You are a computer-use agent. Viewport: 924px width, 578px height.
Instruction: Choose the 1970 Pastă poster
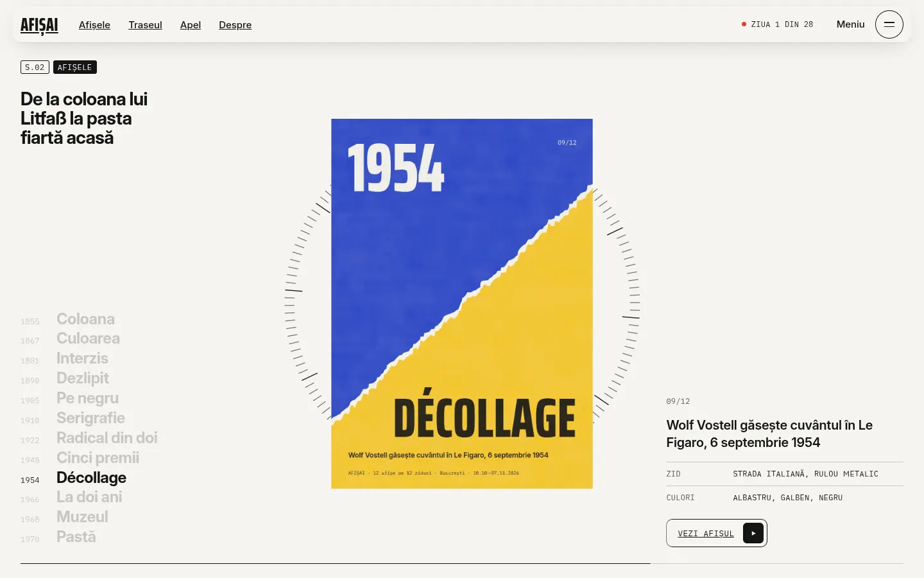(58, 537)
